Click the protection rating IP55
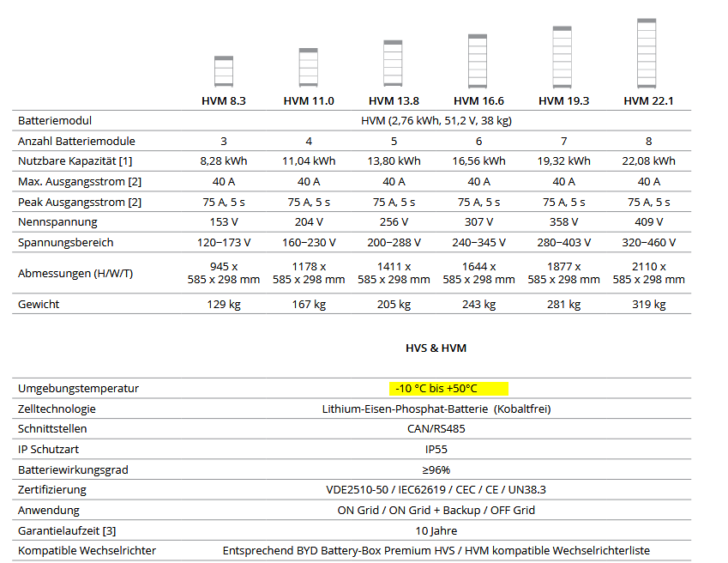This screenshot has width=728, height=563. tap(436, 449)
